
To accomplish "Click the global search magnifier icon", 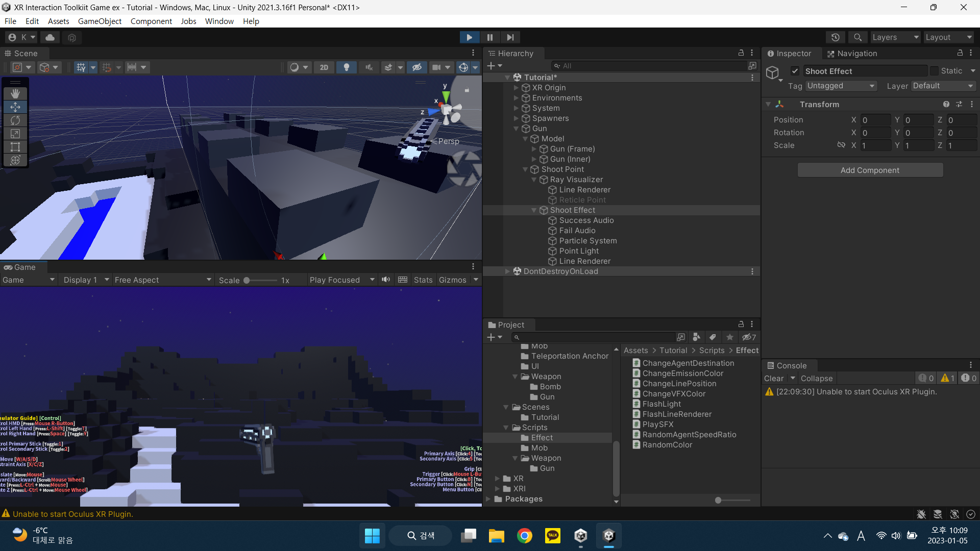I will click(x=857, y=37).
